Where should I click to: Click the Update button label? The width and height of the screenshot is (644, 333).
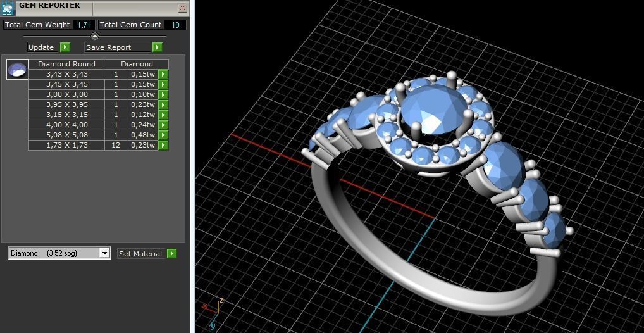[41, 47]
